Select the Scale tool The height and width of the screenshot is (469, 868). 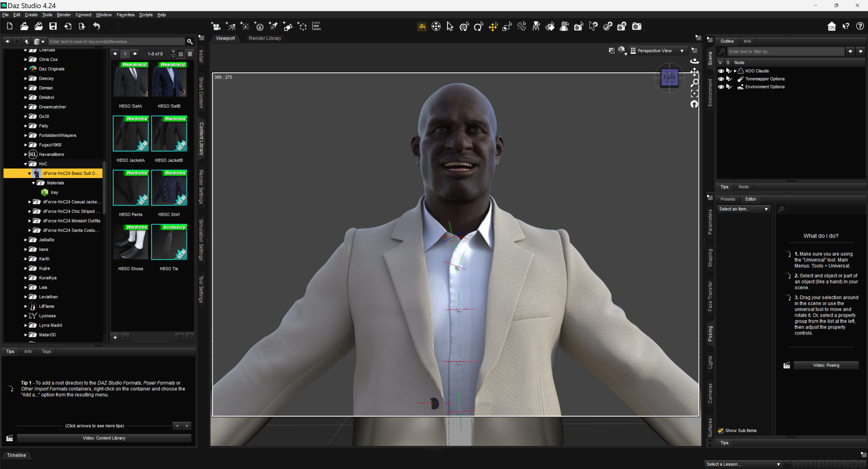[x=507, y=26]
